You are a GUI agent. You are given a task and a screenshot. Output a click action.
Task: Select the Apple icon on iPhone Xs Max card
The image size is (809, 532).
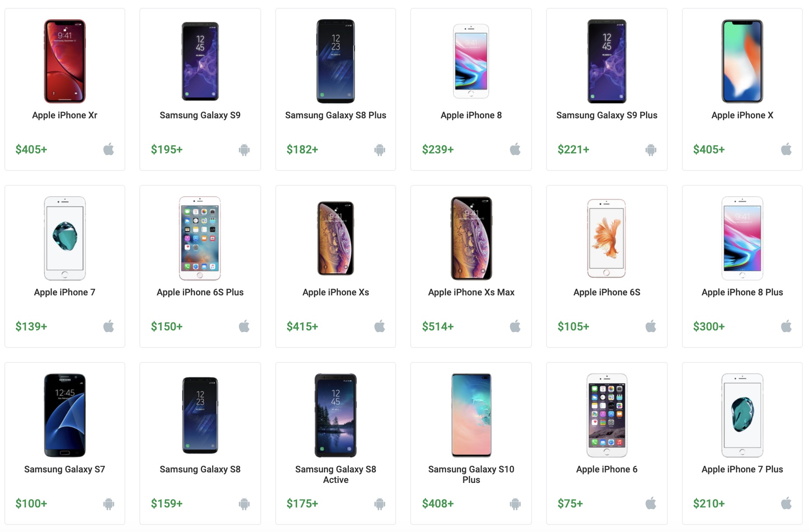tap(515, 326)
